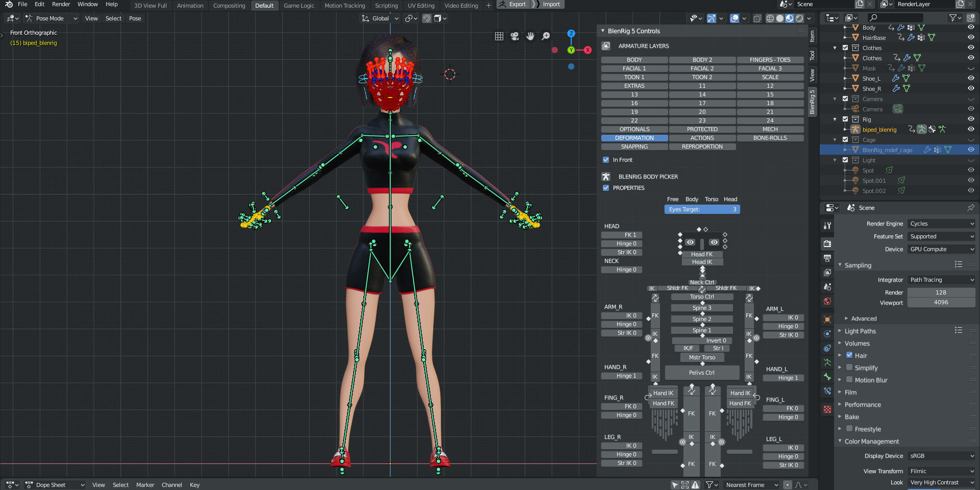Toggle orthographic/perspective view grid icon
980x490 pixels.
click(x=499, y=36)
